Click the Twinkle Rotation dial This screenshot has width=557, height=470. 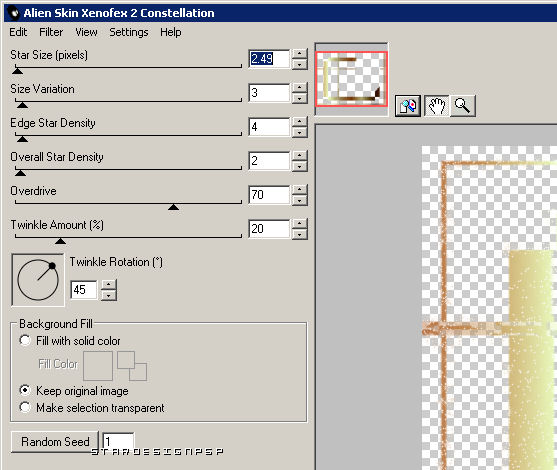pos(38,280)
